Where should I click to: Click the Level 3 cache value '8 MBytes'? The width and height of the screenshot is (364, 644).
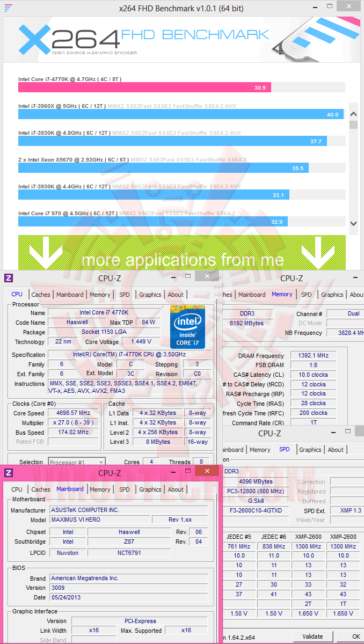click(158, 442)
